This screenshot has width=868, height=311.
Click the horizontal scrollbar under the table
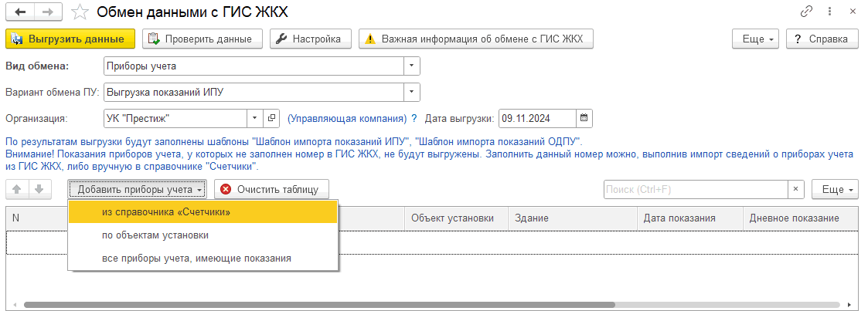pyautogui.click(x=386, y=305)
